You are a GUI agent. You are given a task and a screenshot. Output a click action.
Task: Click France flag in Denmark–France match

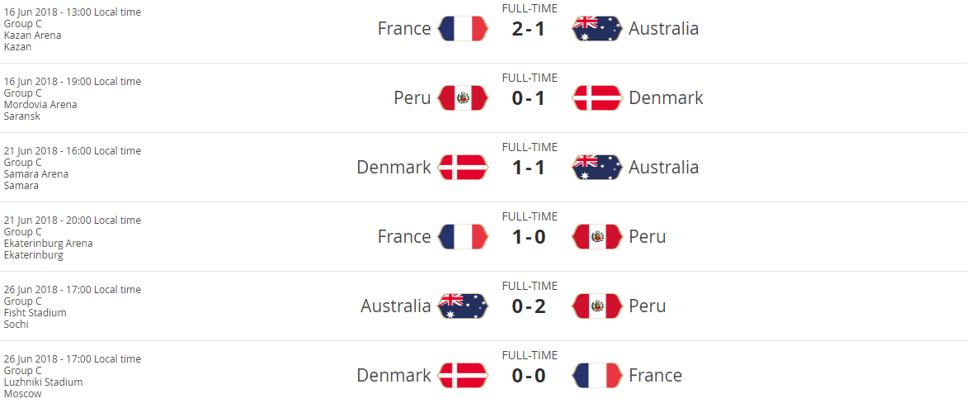tap(596, 376)
